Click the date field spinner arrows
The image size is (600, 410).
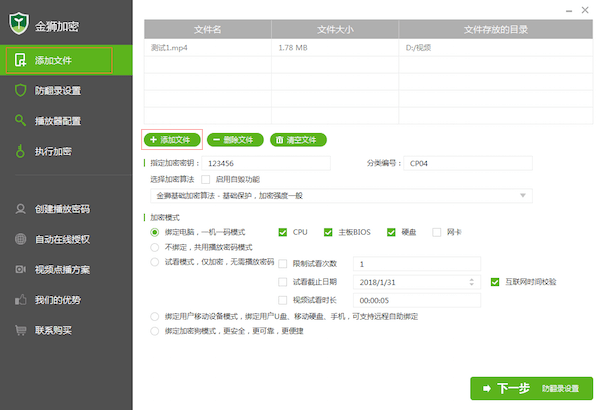471,282
